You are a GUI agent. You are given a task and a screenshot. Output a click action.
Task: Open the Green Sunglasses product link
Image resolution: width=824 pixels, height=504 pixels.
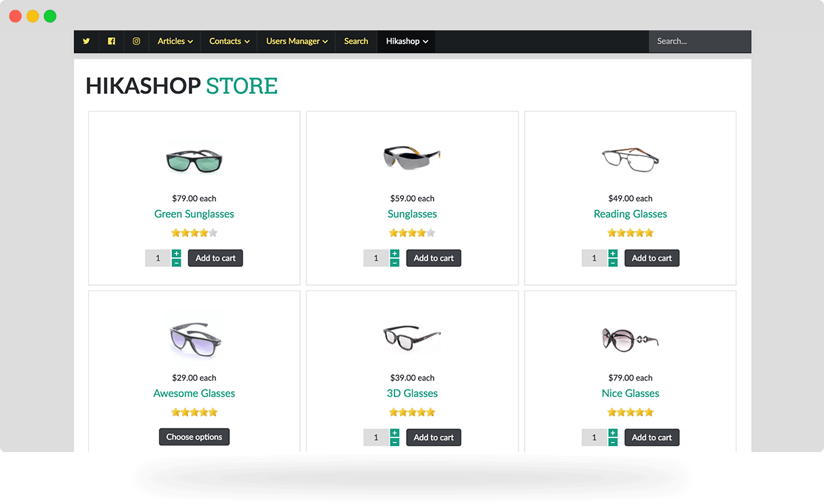(194, 214)
